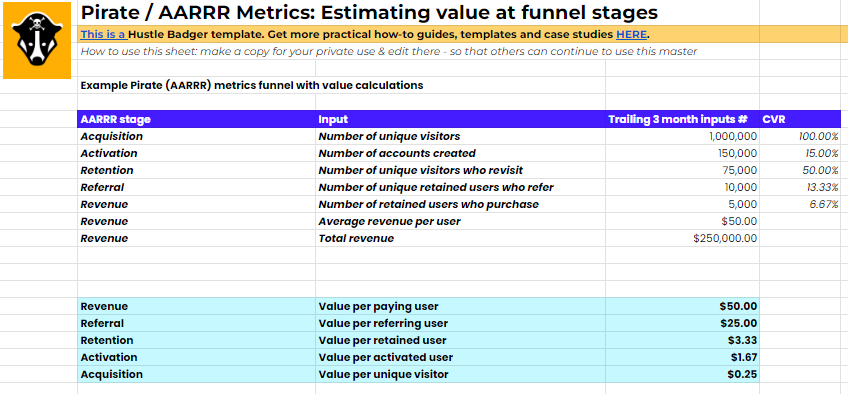Select 'Value per unique visitor' cell
Viewport: 848px width, 394px height.
[x=461, y=375]
